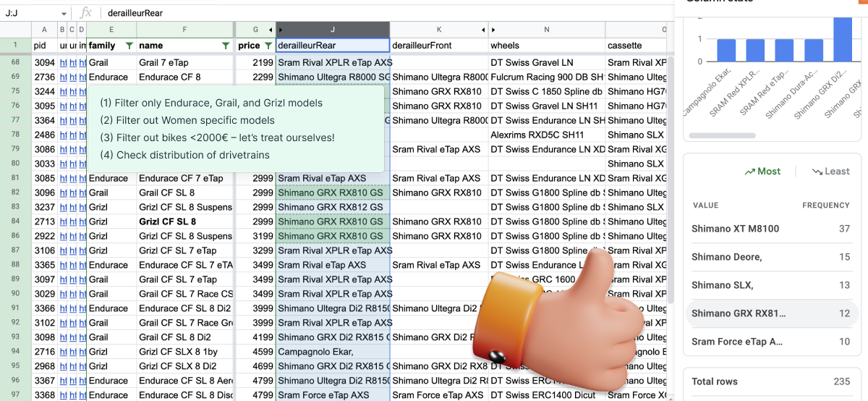Switch to Most frequent values tab
Image resolution: width=868 pixels, height=401 pixels.
coord(762,172)
